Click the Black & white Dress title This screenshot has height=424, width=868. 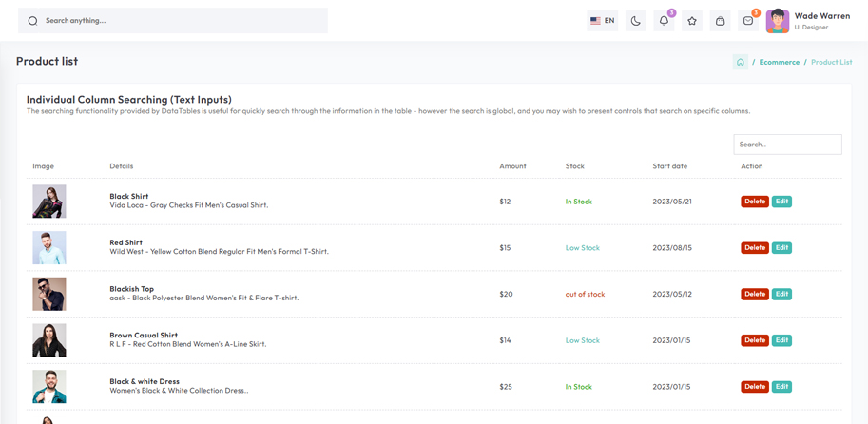pyautogui.click(x=145, y=381)
